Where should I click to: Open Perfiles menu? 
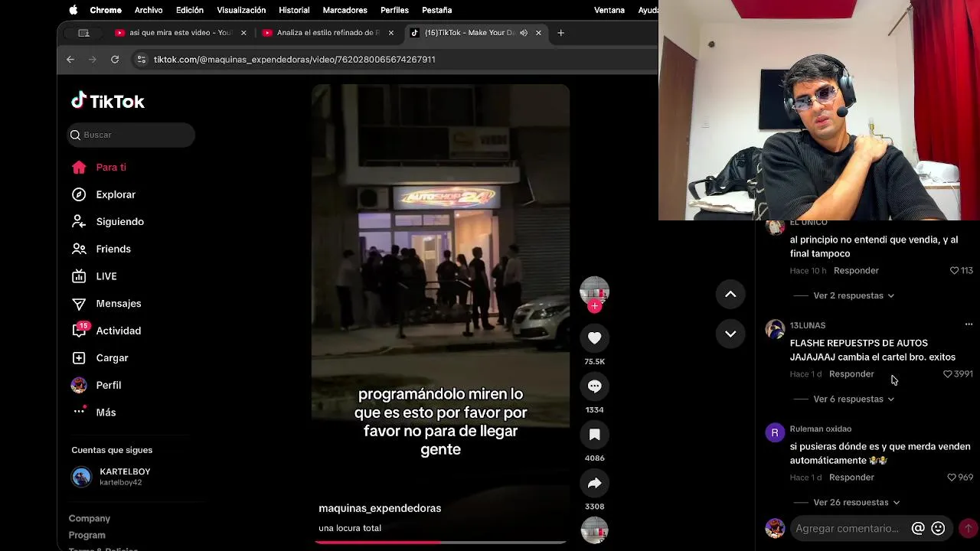click(395, 10)
